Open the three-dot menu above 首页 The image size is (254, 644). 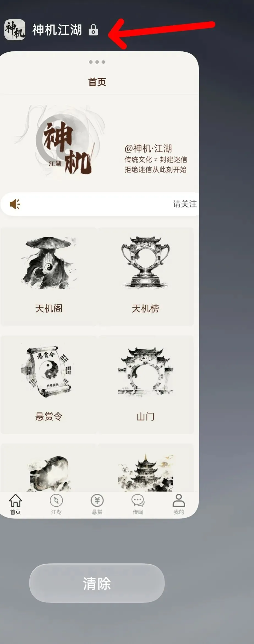point(97,62)
